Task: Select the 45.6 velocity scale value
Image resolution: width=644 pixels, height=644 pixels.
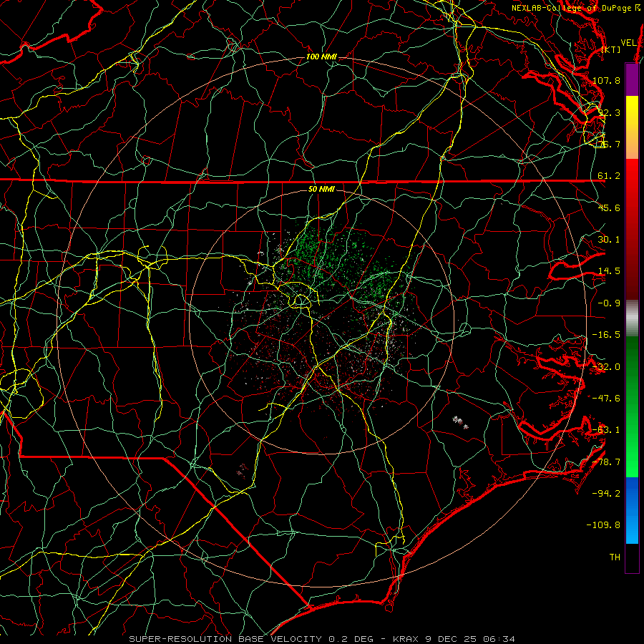Action: pyautogui.click(x=609, y=208)
